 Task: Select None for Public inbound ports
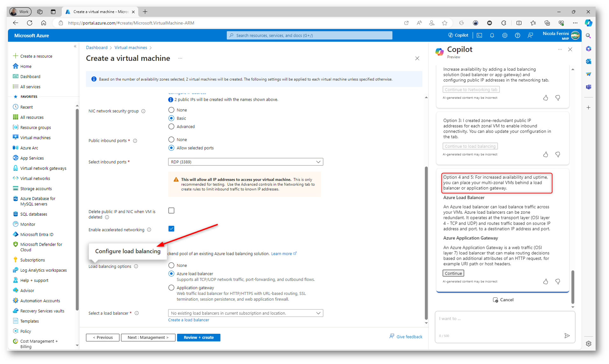(171, 139)
